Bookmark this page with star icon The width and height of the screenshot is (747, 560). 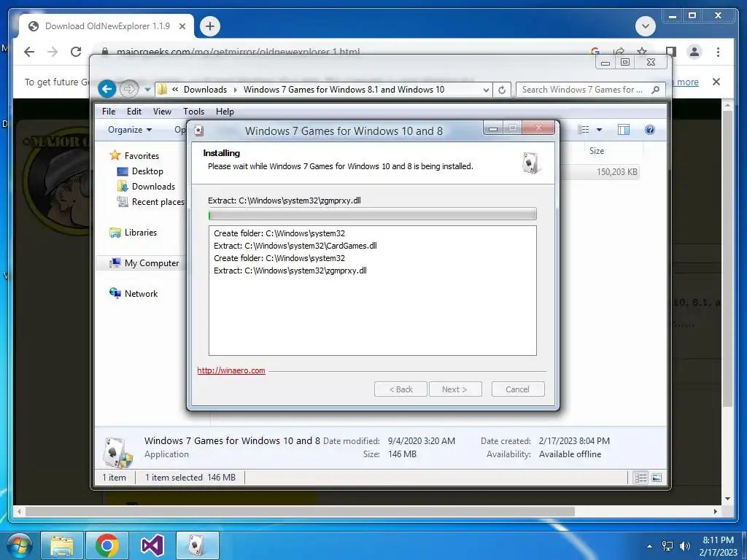642,52
